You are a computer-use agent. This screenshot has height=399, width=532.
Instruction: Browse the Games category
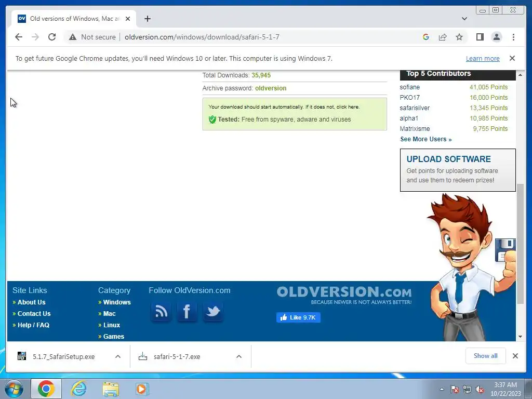pyautogui.click(x=114, y=337)
